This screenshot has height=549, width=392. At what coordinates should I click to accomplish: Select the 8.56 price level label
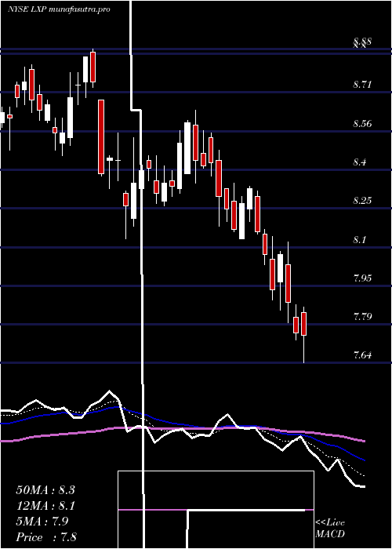pos(362,124)
